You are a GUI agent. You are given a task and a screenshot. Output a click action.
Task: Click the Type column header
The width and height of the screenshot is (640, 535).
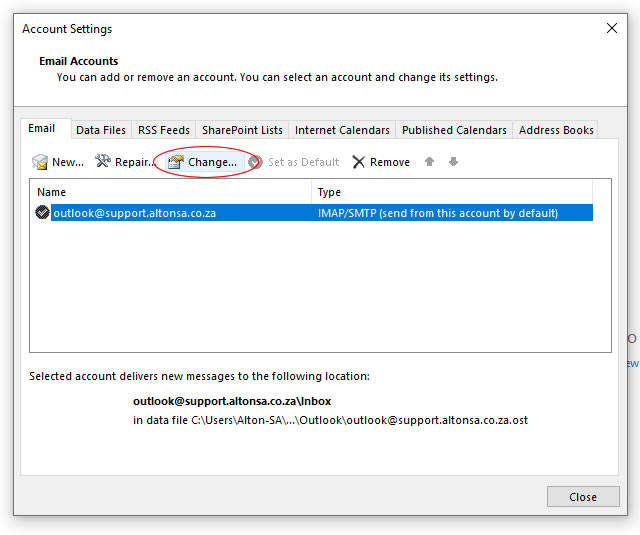(452, 192)
